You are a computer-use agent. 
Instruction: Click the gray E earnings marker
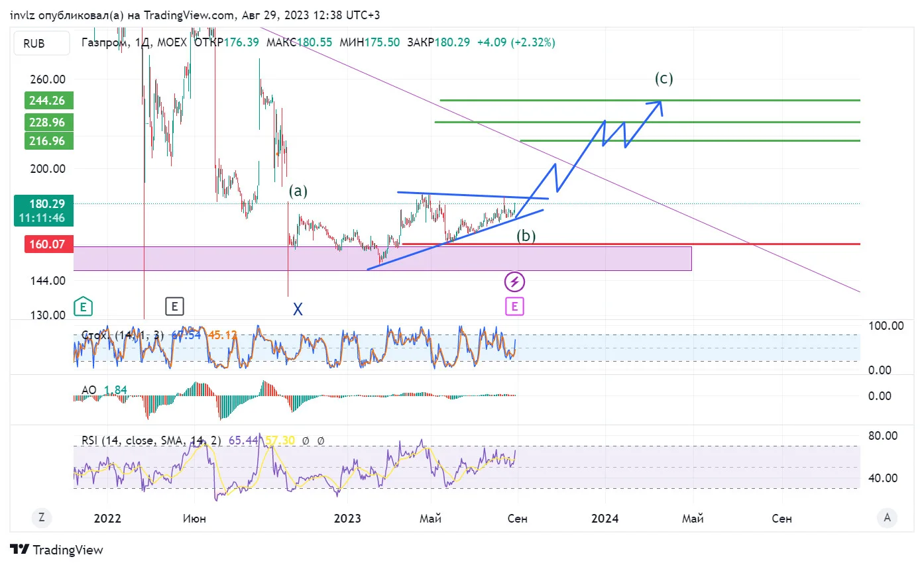tap(174, 306)
